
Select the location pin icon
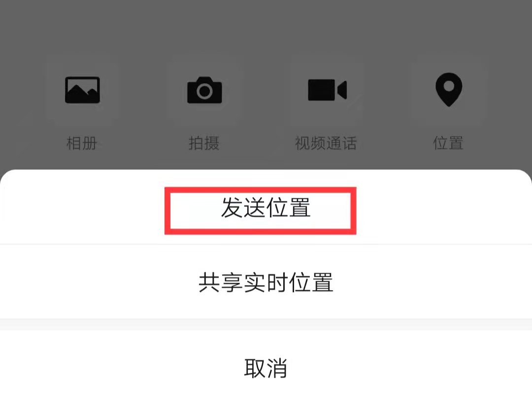(x=449, y=90)
